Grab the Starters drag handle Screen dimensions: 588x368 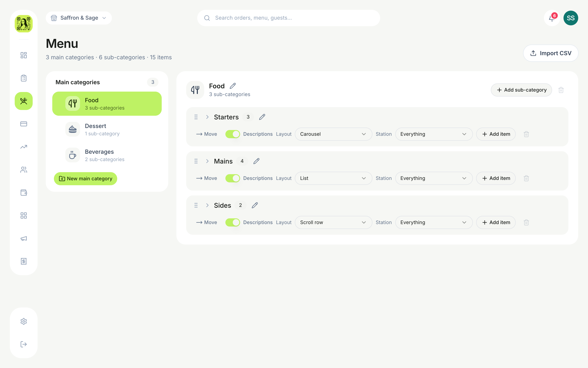196,117
